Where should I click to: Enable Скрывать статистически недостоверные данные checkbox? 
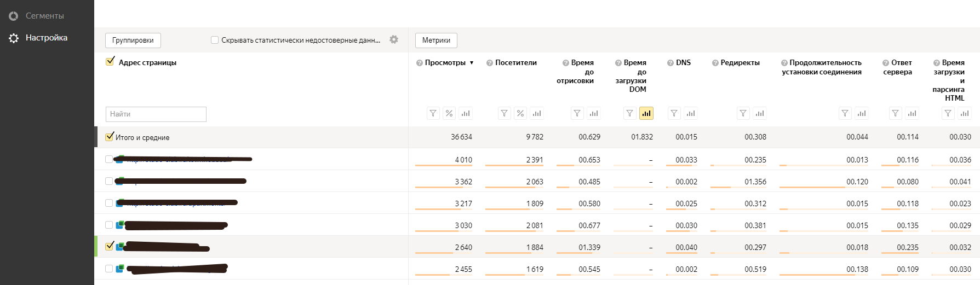click(215, 40)
